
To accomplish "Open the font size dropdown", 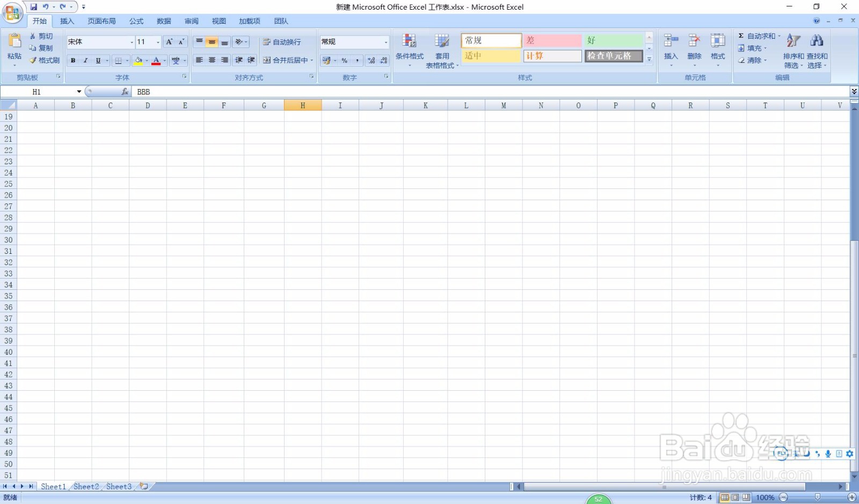I will [x=158, y=42].
